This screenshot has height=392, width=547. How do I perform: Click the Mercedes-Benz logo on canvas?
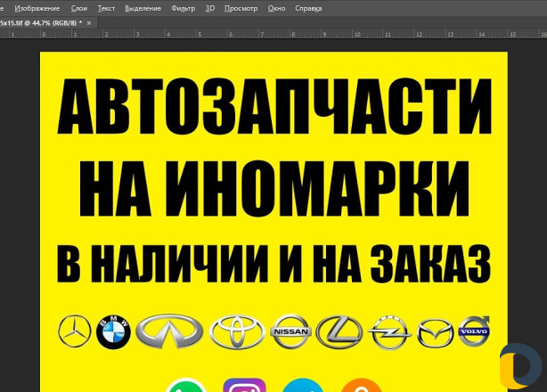click(75, 331)
